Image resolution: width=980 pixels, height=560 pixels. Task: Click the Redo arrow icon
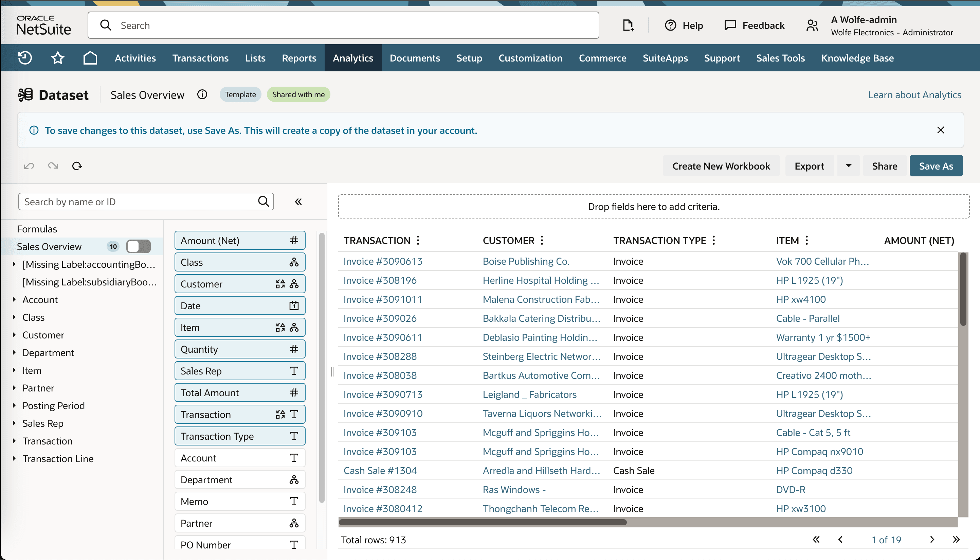(53, 166)
